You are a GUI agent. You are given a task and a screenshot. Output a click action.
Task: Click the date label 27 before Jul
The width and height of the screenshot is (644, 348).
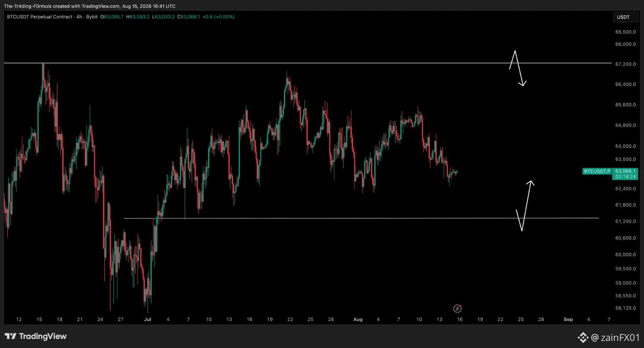[x=120, y=319]
